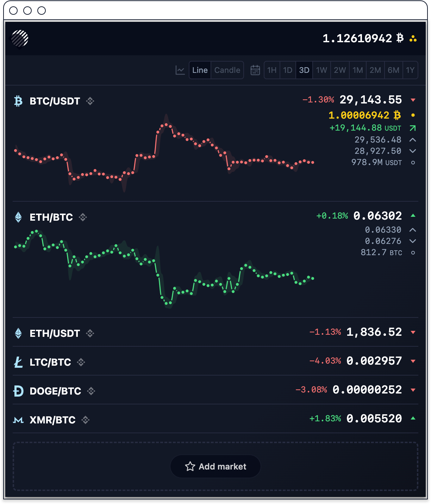Image resolution: width=431 pixels, height=504 pixels.
Task: Open the chart type selector icon
Action: coord(180,70)
